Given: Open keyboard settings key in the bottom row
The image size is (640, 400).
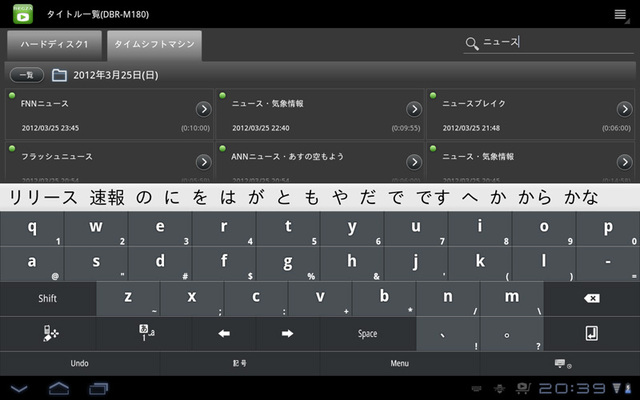Looking at the screenshot, I should point(48,333).
